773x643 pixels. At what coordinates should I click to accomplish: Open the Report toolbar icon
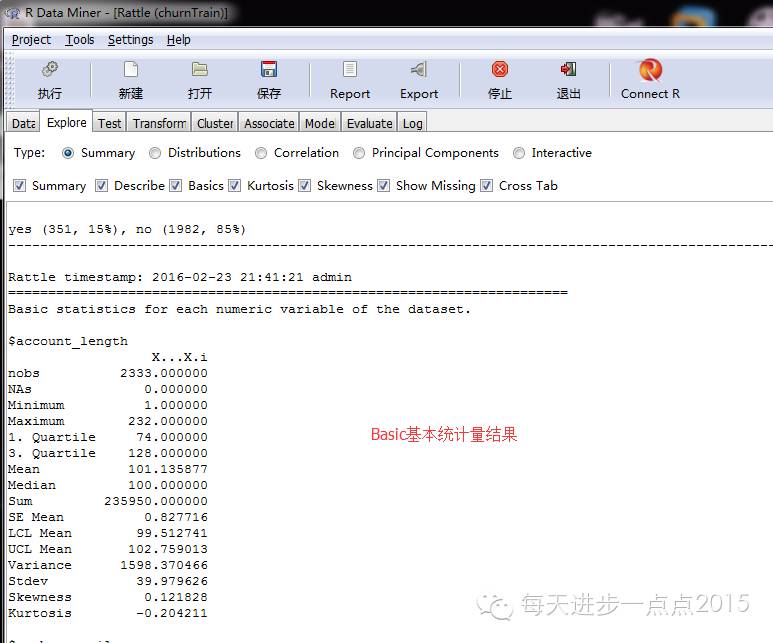point(350,70)
